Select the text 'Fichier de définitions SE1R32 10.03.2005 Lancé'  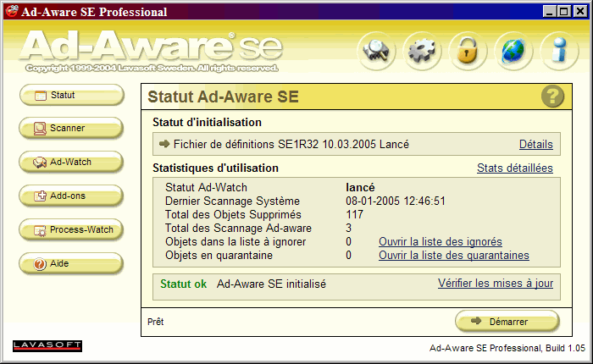pos(291,144)
